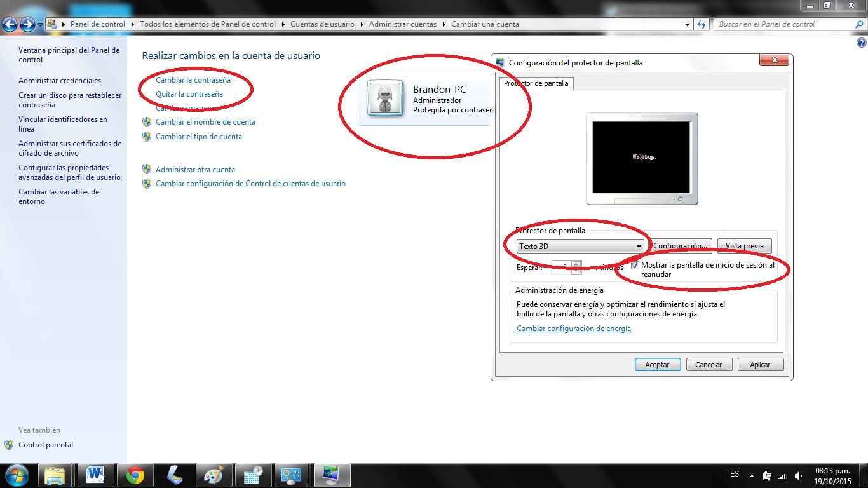Open 'Administrar credenciales' in the sidebar
Screen dimensions: 868x488
click(60, 81)
